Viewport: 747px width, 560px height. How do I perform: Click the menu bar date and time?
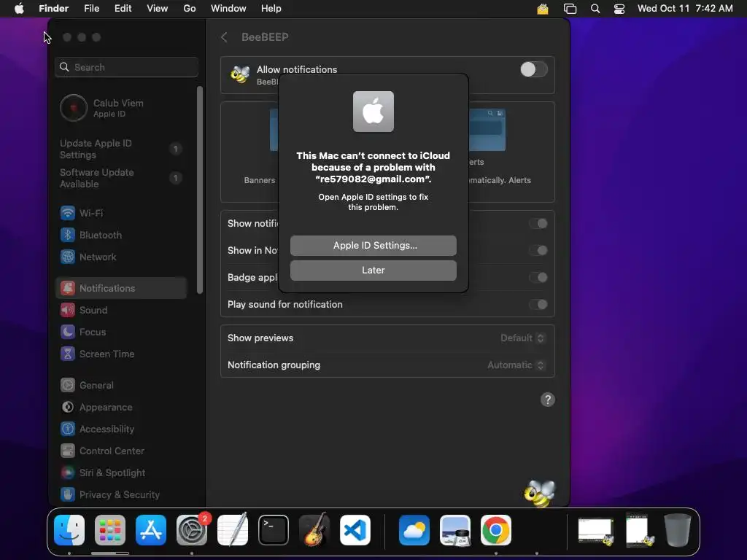[x=685, y=9]
